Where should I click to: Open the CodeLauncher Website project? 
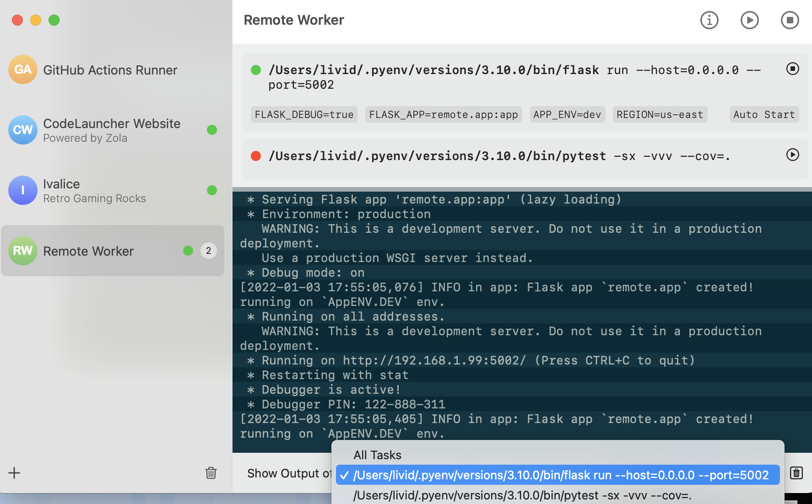point(112,130)
